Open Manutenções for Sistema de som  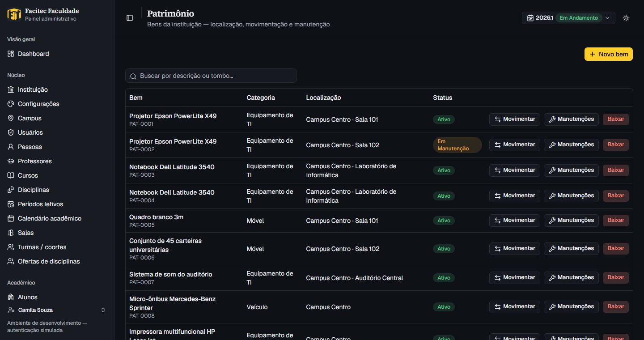point(571,277)
